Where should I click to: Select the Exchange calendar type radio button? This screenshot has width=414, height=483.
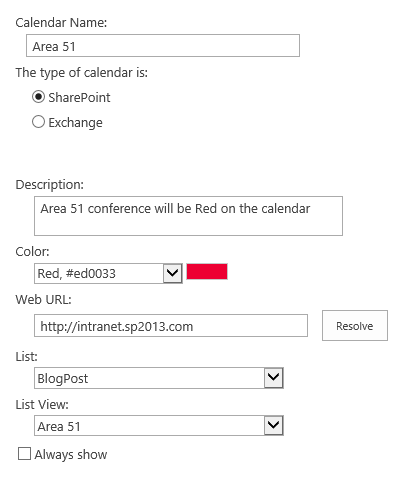[38, 122]
